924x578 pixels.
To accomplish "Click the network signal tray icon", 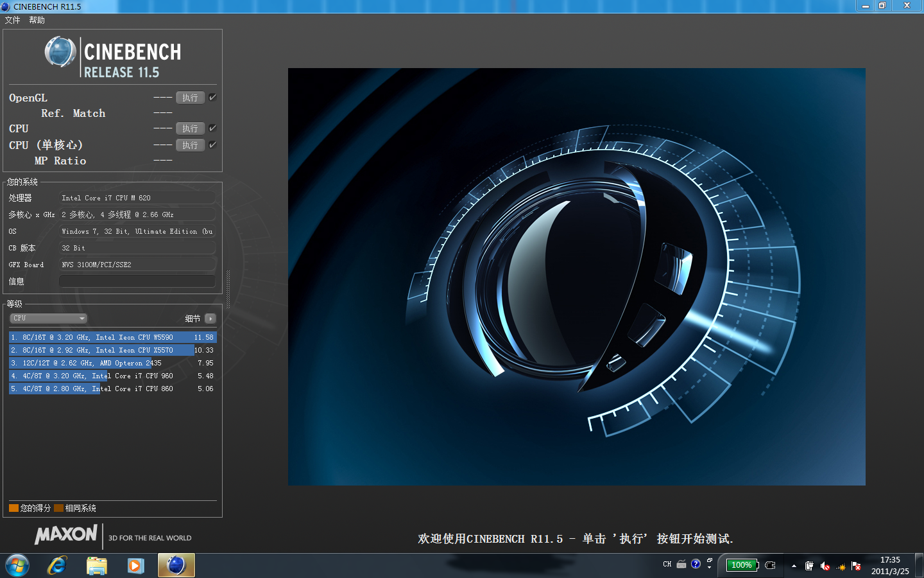I will pos(841,566).
